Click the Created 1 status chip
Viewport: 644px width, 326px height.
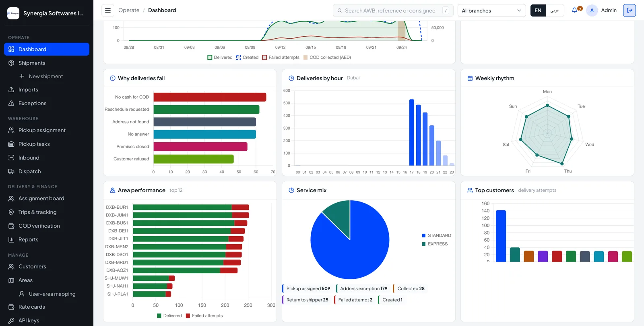click(392, 300)
